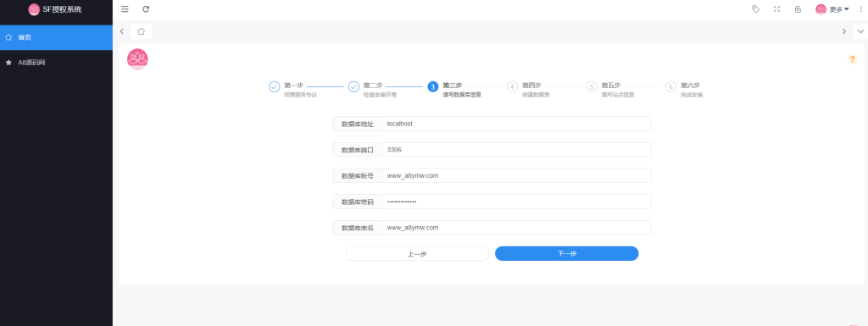The image size is (868, 326).
Task: Focus the 数据库密码 password field
Action: (x=517, y=202)
